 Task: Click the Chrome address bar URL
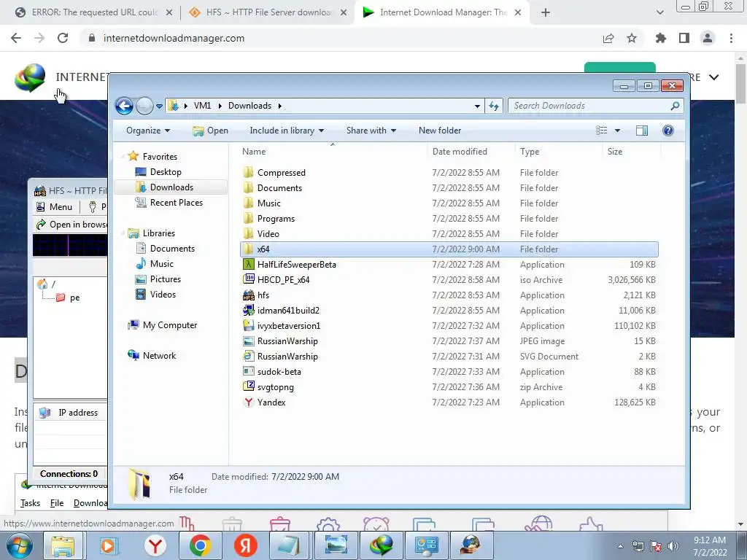click(174, 38)
